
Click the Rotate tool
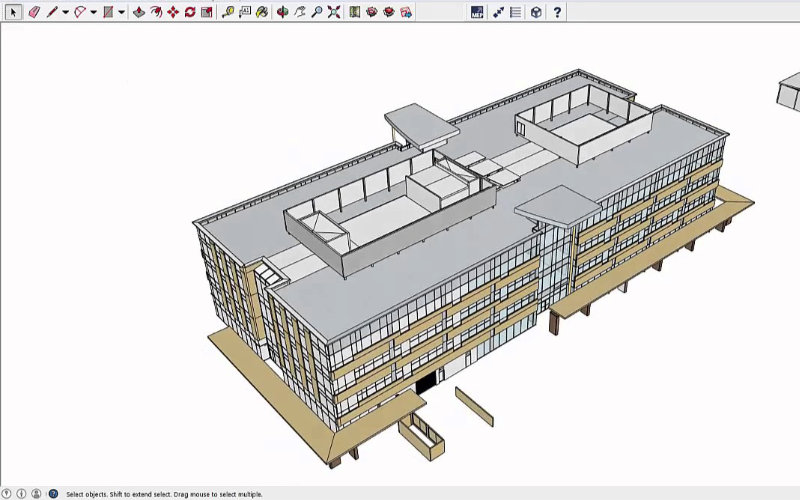190,12
